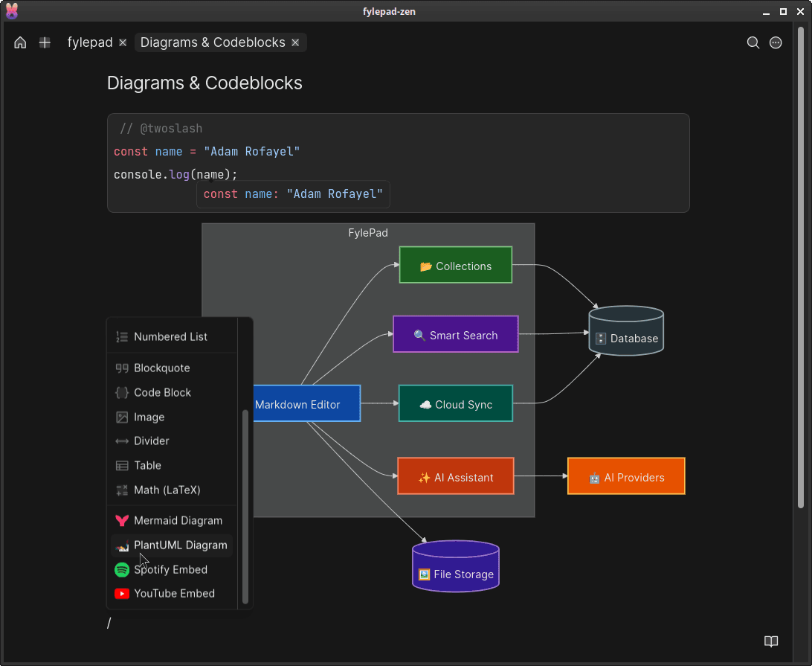Select Blockquote in the block menu
This screenshot has width=812, height=666.
[x=172, y=368]
